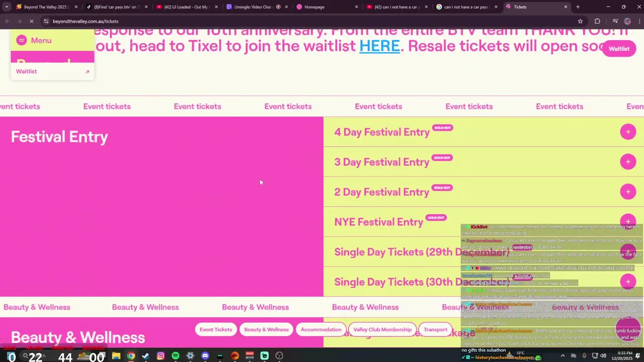This screenshot has height=362, width=644.
Task: Click the Waitlist pill button at top right
Action: tap(619, 49)
